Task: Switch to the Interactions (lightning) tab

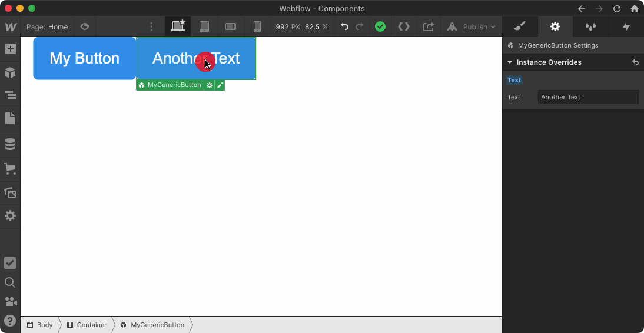Action: 626,26
